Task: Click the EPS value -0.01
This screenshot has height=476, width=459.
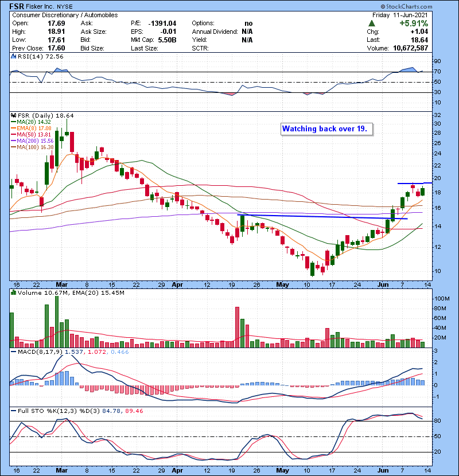Action: 168,32
